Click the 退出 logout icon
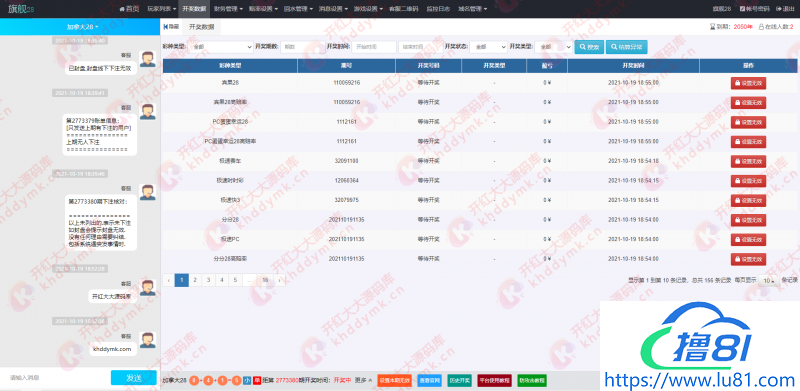Viewport: 800px width, 391px height. tap(778, 9)
